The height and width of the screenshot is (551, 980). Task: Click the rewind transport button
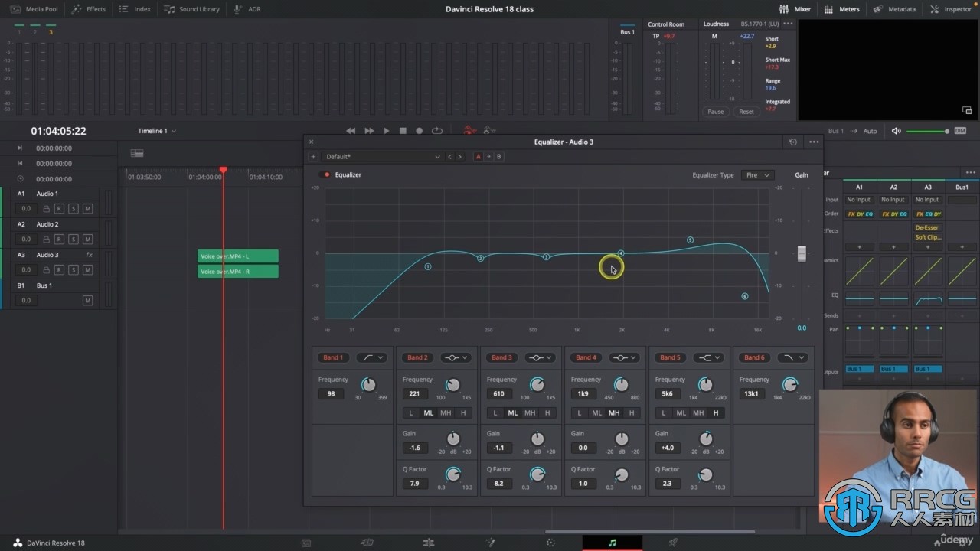[351, 131]
